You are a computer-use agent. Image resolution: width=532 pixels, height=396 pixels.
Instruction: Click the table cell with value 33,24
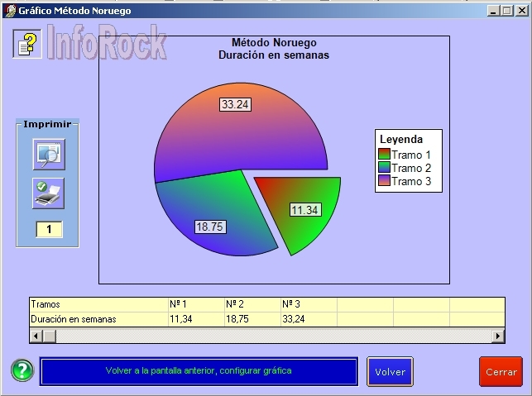coord(308,318)
